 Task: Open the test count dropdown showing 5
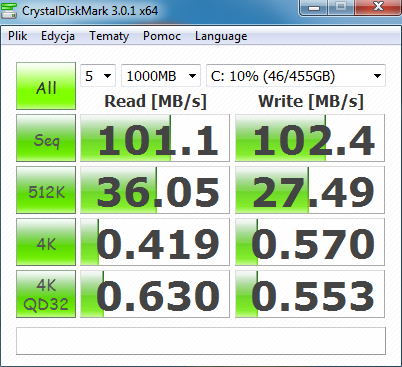coord(98,76)
